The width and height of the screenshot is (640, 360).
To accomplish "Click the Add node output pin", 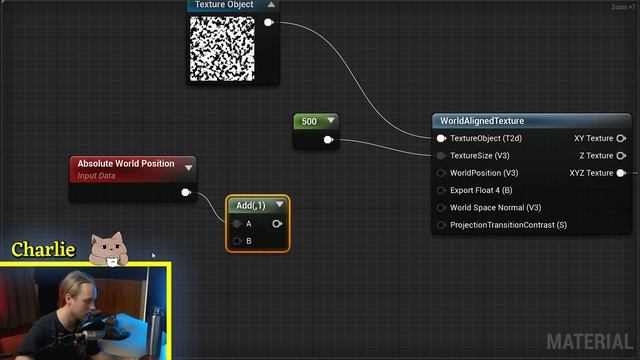I will 277,224.
